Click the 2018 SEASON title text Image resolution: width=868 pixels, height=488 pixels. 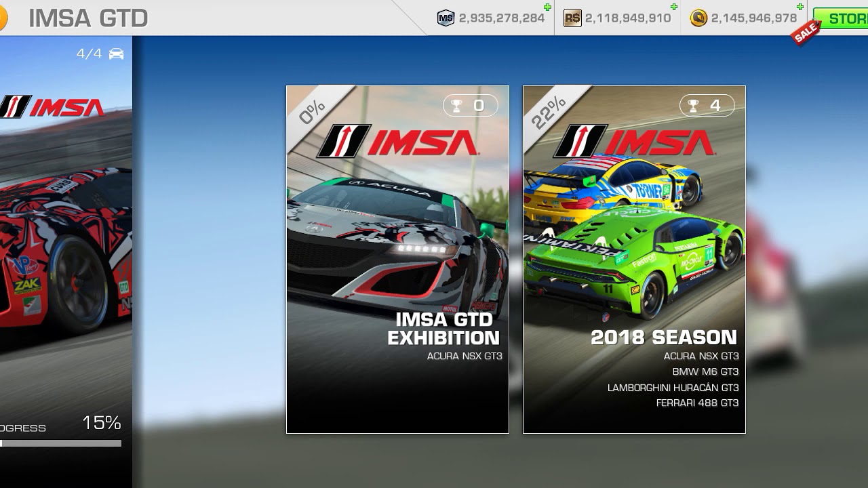tap(664, 338)
